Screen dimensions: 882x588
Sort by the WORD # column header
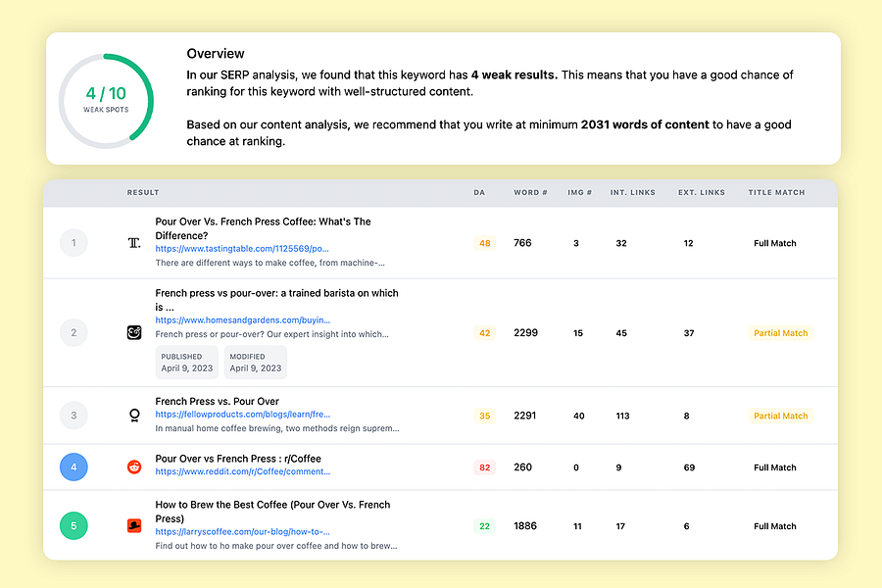pos(530,193)
